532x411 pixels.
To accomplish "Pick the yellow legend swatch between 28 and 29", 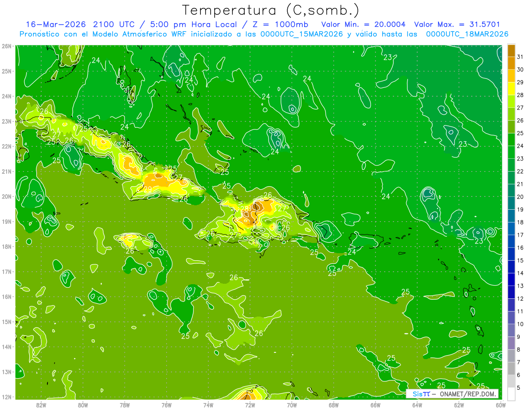I will [512, 89].
